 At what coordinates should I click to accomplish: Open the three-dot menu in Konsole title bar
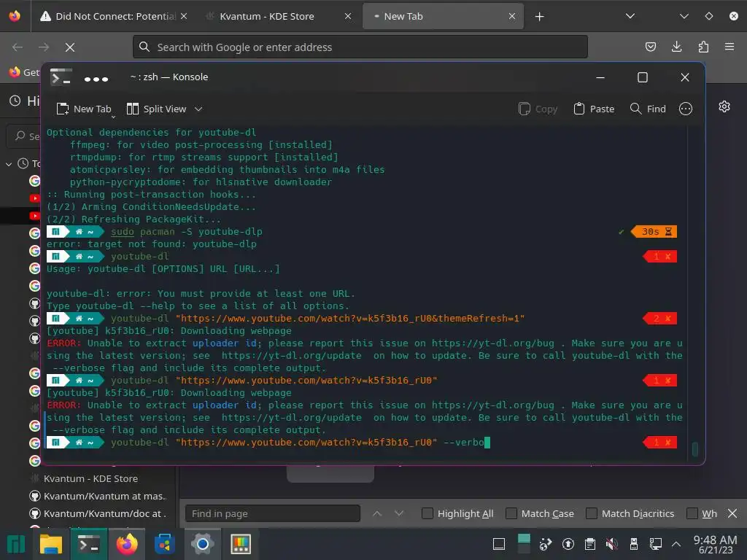click(96, 79)
